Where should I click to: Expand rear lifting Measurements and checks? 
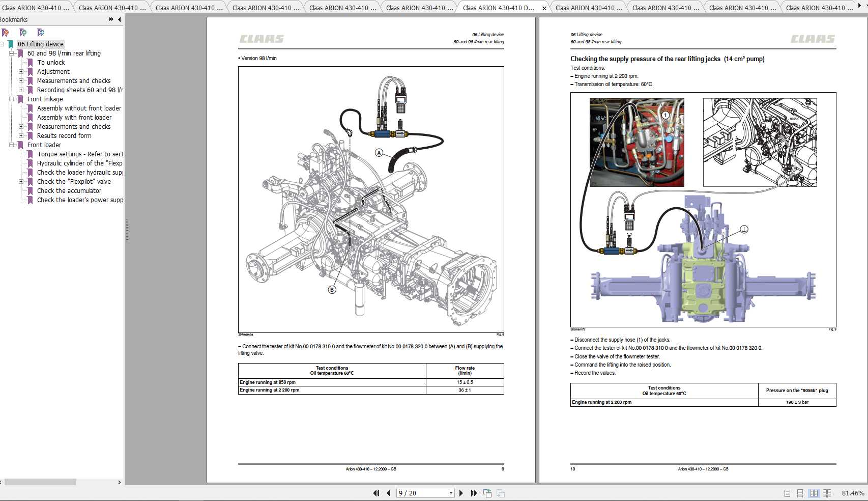pos(21,81)
